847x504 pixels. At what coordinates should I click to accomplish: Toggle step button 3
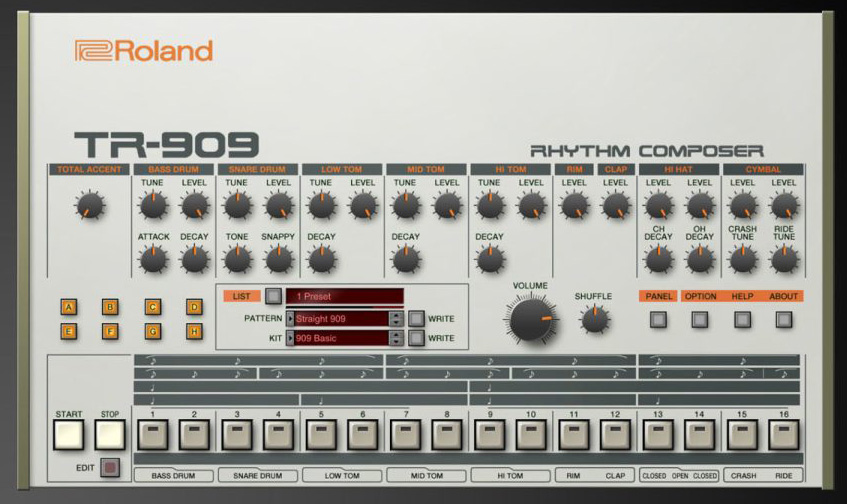point(237,435)
